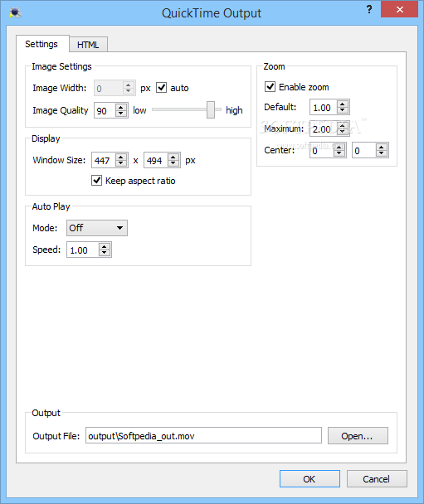Decrease Maximum zoom value
This screenshot has width=424, height=504.
pos(343,132)
